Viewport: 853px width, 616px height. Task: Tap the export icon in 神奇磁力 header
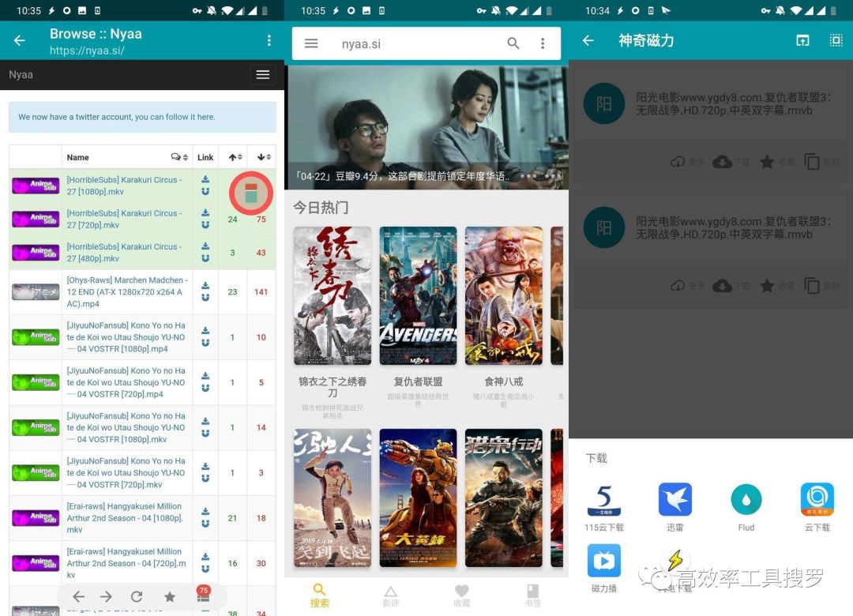(803, 40)
